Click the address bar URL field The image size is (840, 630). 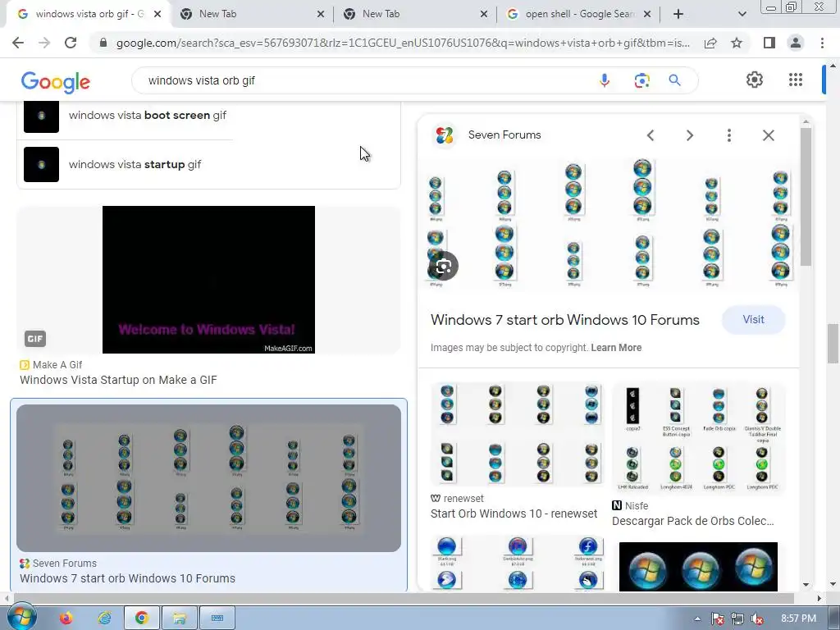[403, 43]
